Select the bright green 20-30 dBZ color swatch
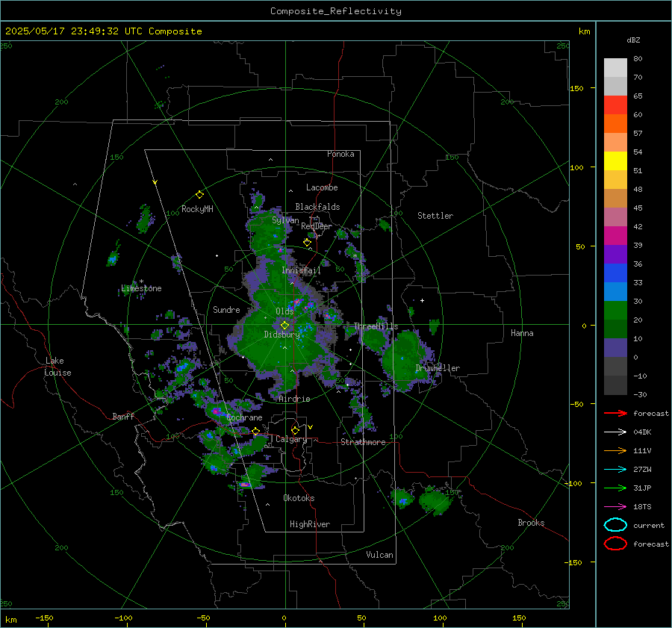Screen dimensions: 672x628 click(615, 311)
